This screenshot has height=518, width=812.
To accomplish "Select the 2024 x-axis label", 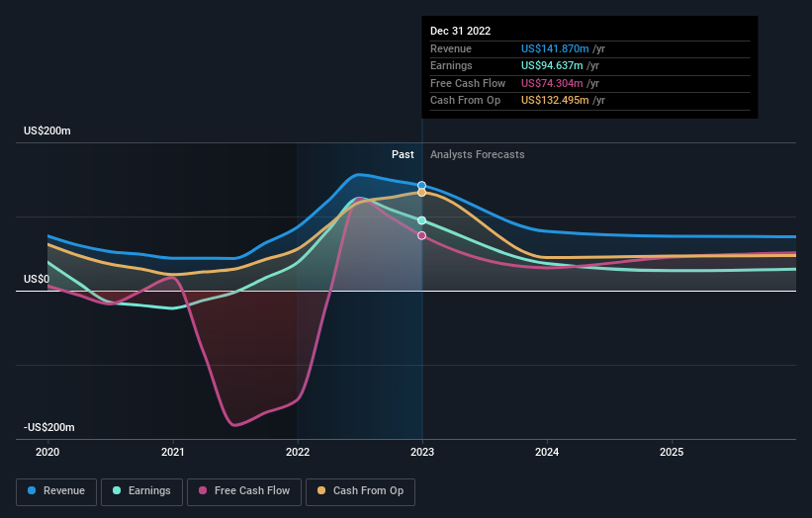I will [x=547, y=452].
